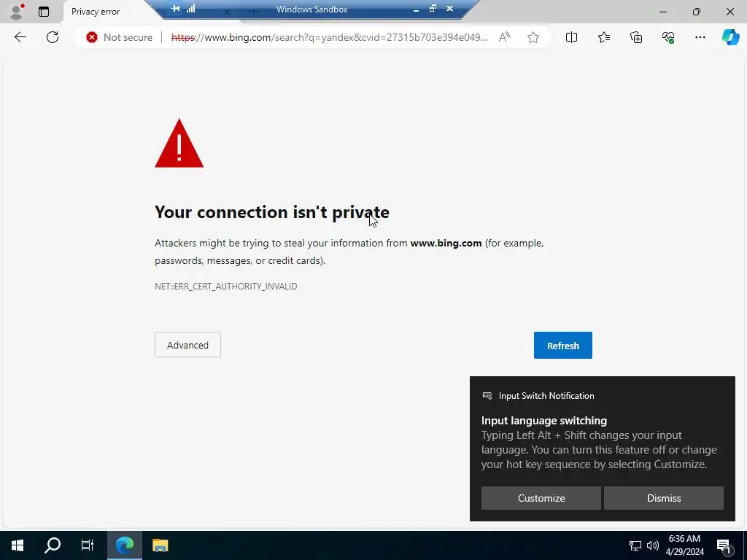Click Microsoft Edge taskbar icon
Viewport: 747px width, 560px height.
point(125,545)
